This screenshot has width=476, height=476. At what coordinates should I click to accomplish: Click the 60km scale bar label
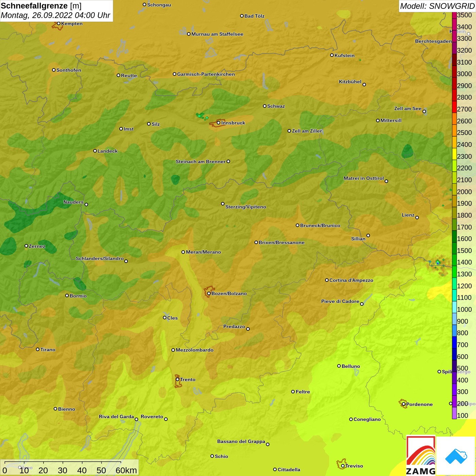point(126,470)
